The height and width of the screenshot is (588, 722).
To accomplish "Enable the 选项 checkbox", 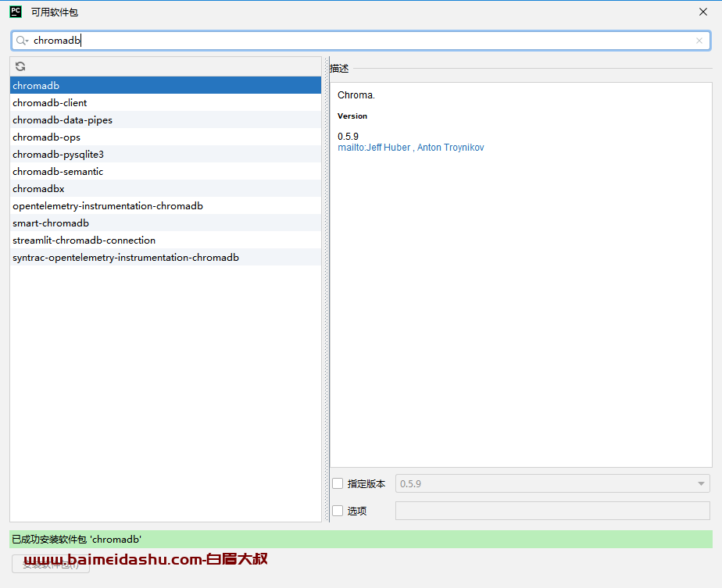I will click(338, 511).
